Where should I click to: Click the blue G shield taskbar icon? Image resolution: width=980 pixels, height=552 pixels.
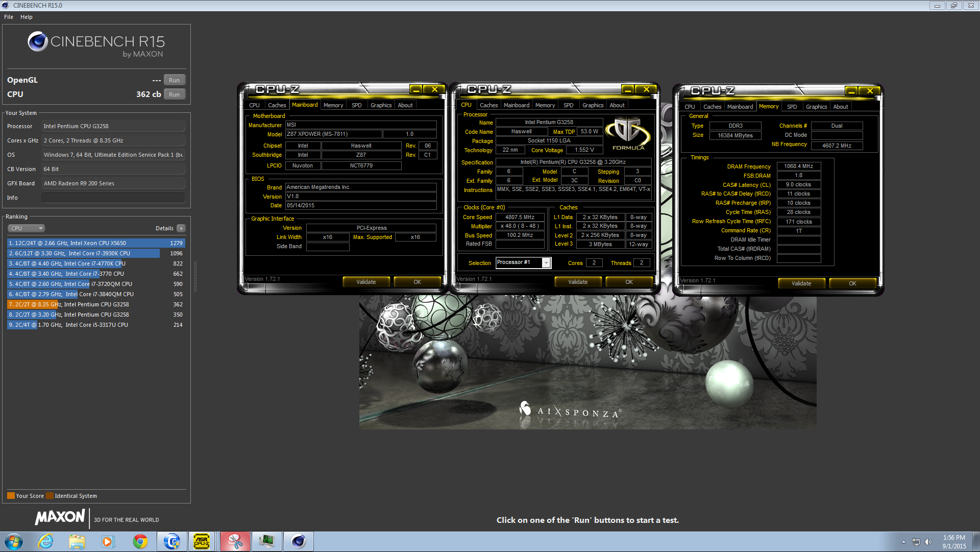tap(171, 541)
